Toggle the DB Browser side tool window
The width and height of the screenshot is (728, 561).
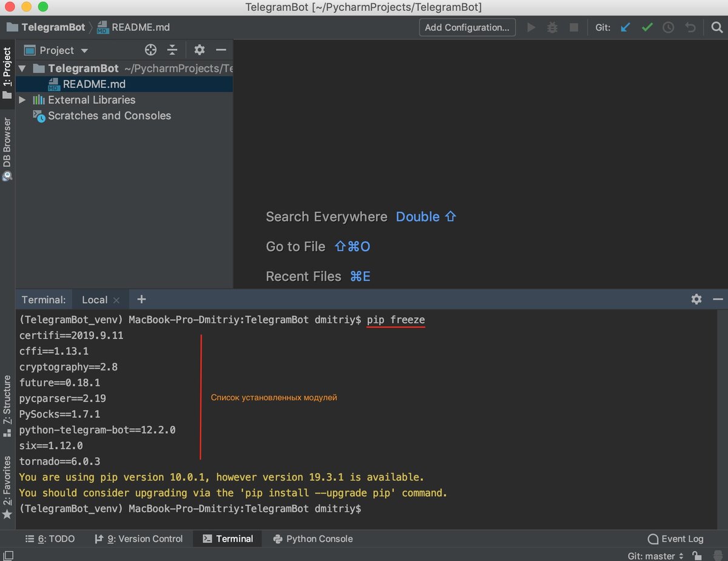pos(7,149)
